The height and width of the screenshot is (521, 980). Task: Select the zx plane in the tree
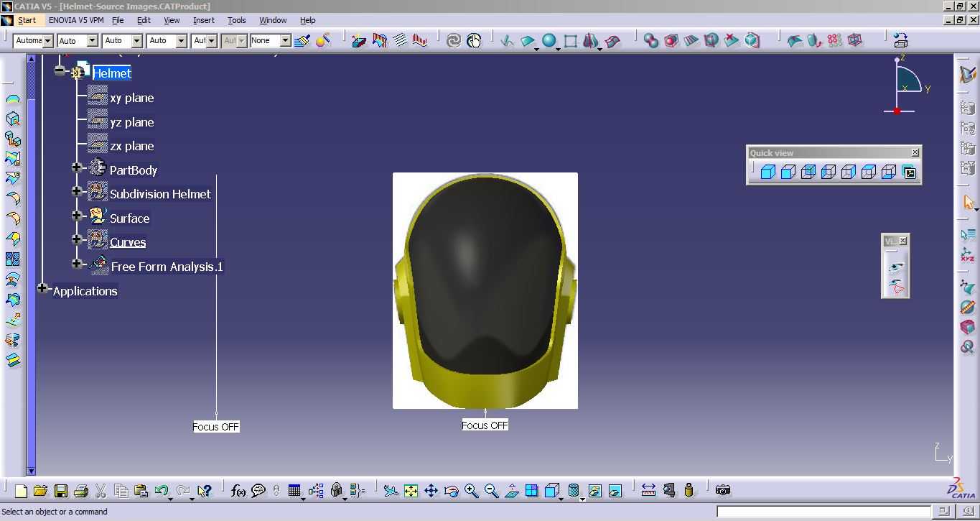pos(132,146)
